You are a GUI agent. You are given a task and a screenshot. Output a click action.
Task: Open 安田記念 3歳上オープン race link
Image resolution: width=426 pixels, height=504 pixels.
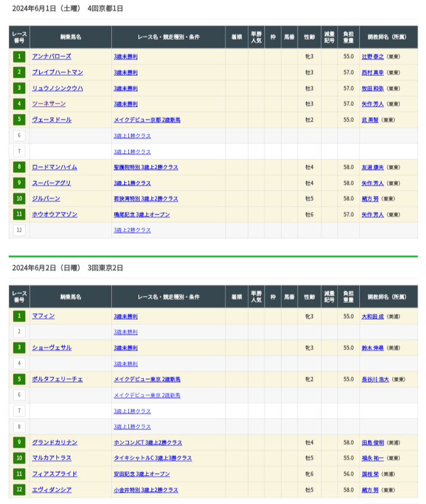[x=141, y=474]
